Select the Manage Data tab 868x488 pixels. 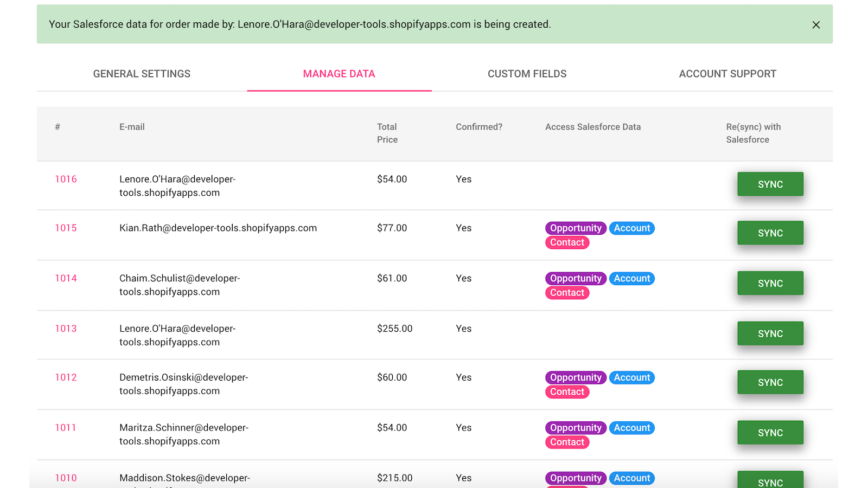pyautogui.click(x=339, y=74)
